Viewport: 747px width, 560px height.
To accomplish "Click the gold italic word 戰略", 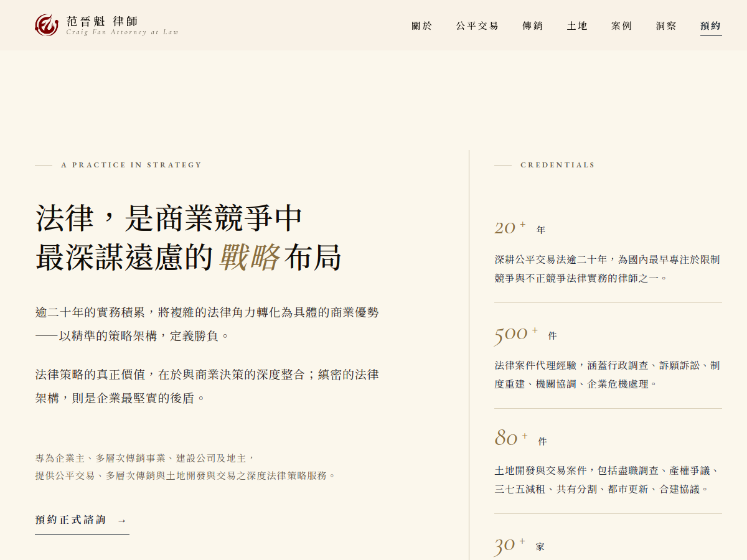I will (x=249, y=258).
